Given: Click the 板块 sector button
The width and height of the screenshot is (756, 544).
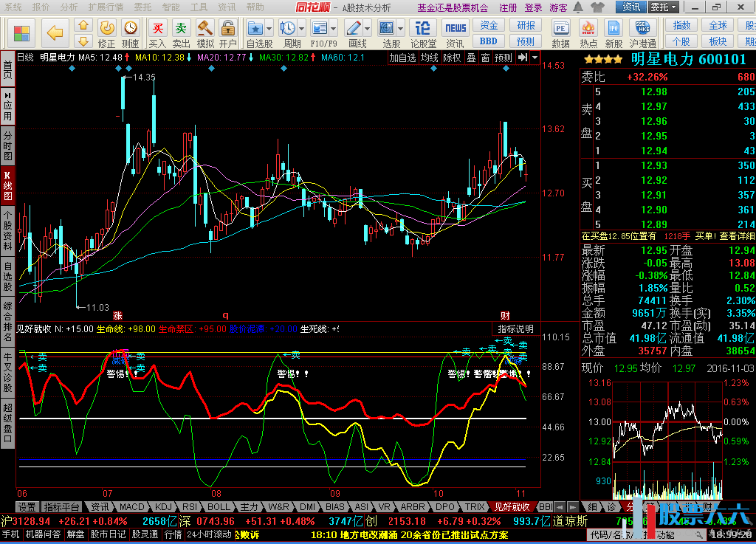Looking at the screenshot, I should coord(718,41).
